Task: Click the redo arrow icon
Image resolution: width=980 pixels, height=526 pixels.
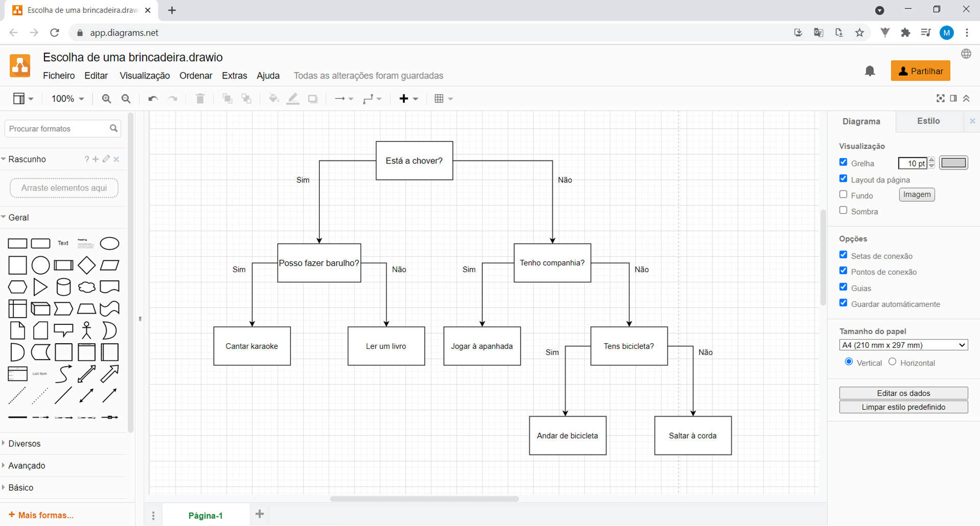Action: [x=173, y=99]
